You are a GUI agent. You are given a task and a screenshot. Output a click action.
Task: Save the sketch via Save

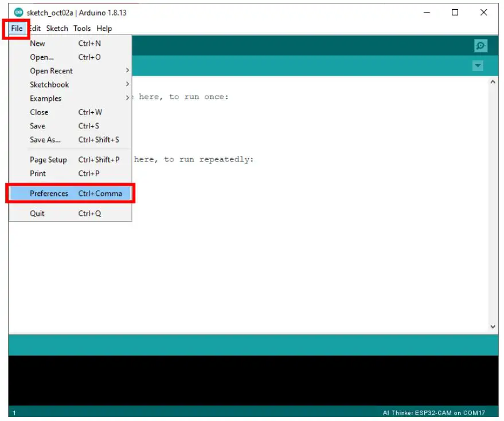click(37, 125)
